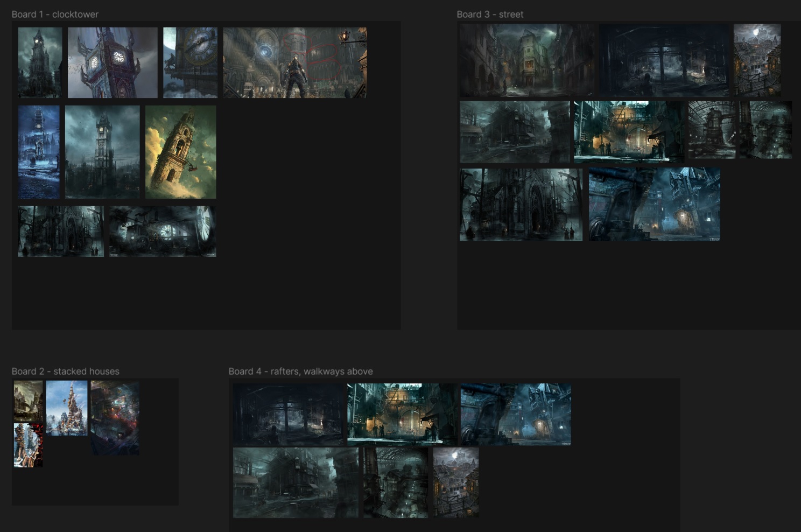
Task: Click the "Board 2 - stacked houses" frame title
Action: click(x=65, y=372)
